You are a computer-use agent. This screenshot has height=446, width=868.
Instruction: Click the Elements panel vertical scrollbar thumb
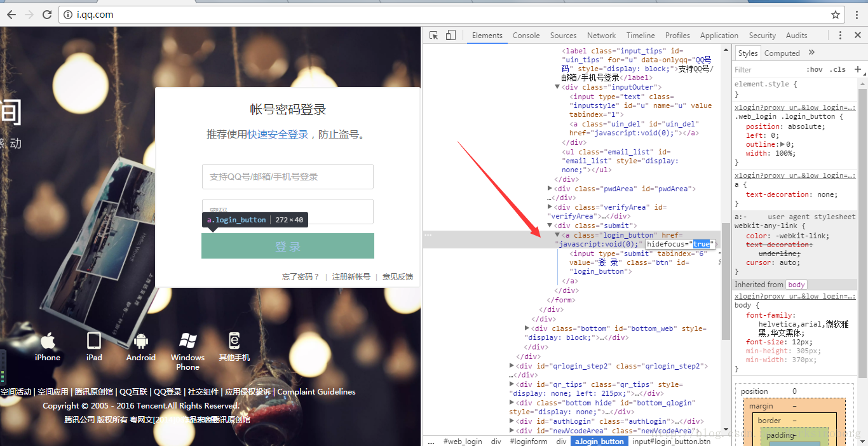click(725, 281)
